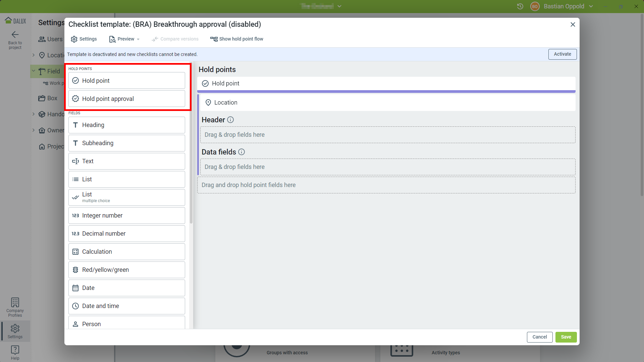Open Help from the left sidebar
The image size is (644, 362).
click(15, 352)
